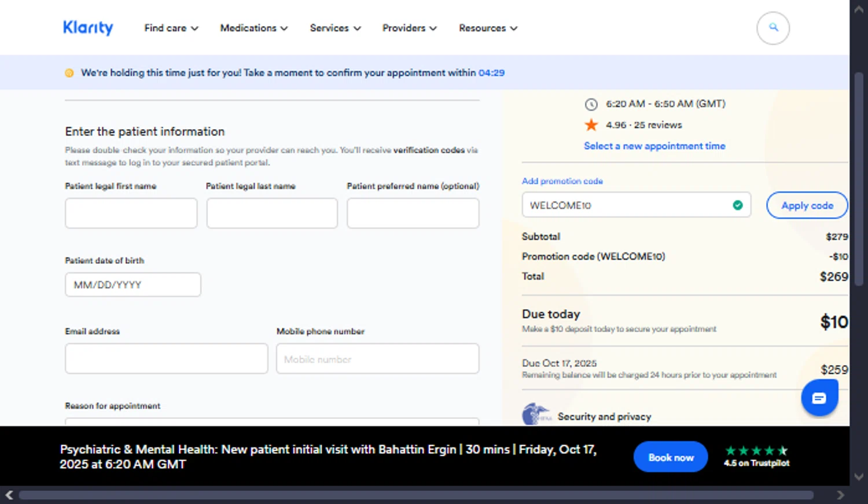This screenshot has height=504, width=868.
Task: Select a new appointment time link
Action: pos(654,146)
